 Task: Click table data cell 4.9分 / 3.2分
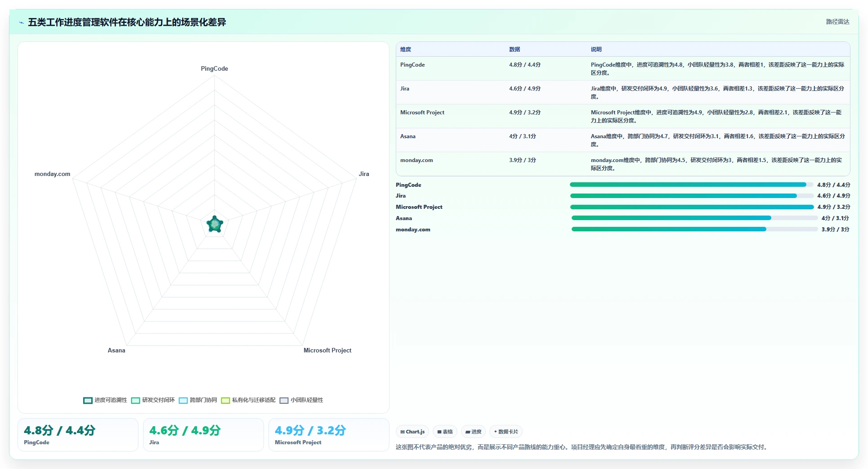(x=525, y=113)
